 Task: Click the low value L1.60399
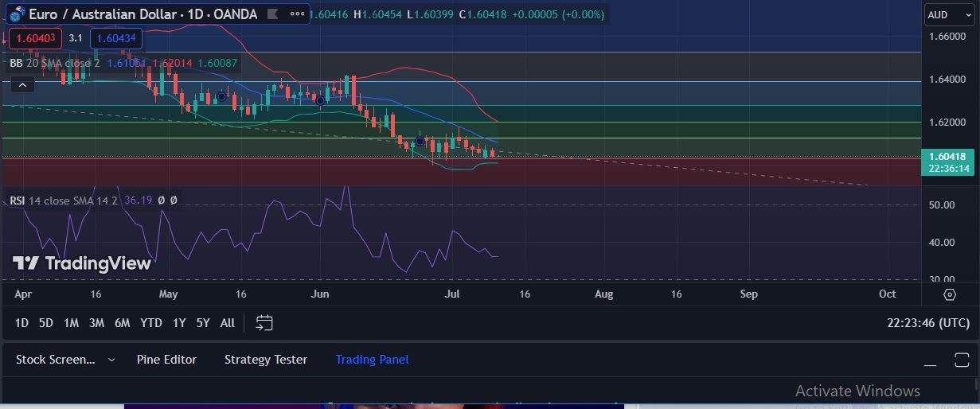pos(431,14)
